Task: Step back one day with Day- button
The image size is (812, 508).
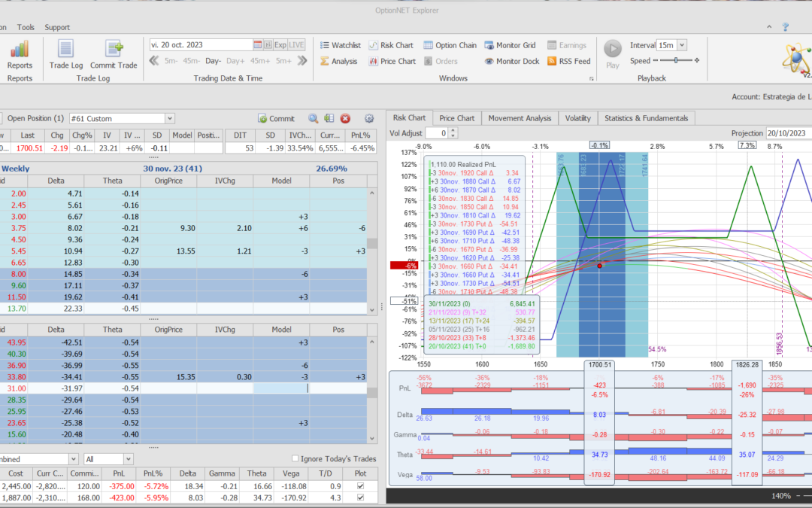Action: tap(213, 62)
